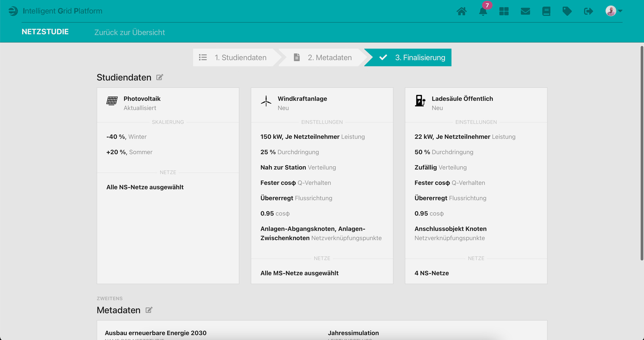Screen dimensions: 644x340
Task: Click the Photovoltaik card solar icon
Action: 112,101
